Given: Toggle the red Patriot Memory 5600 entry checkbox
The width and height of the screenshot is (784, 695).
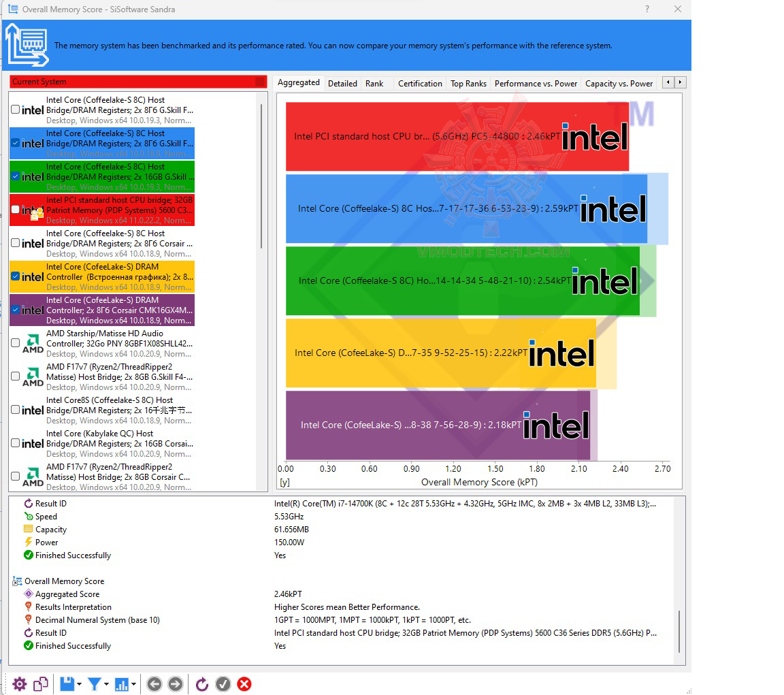Looking at the screenshot, I should [16, 210].
